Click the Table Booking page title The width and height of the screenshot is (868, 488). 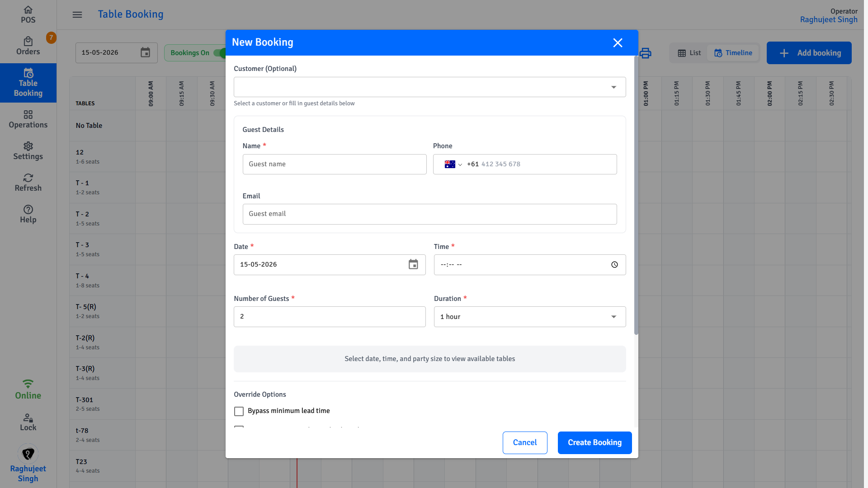(130, 14)
